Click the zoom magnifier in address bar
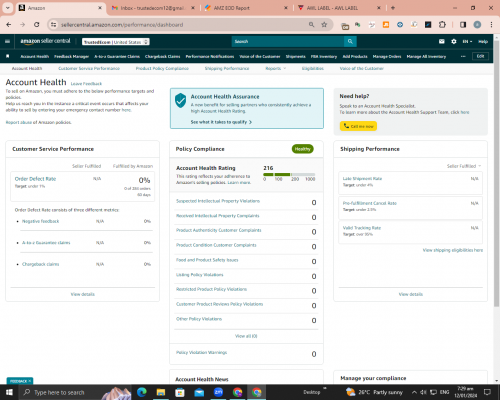This screenshot has height=400, width=500. tap(311, 25)
